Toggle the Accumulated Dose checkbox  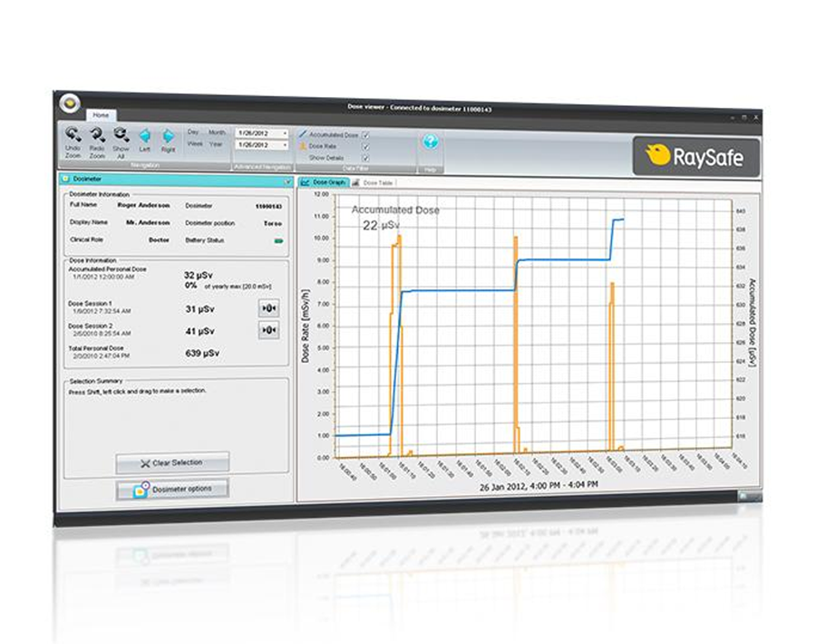coord(366,134)
